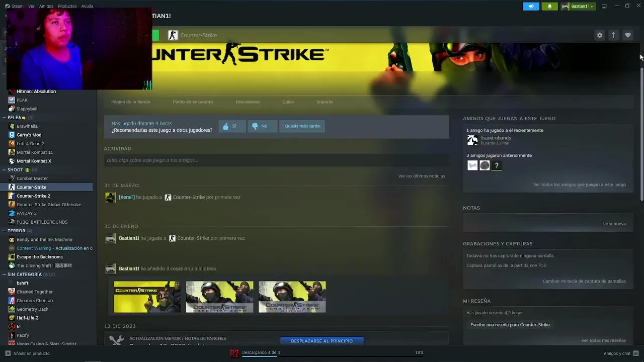Choose Quizás más tarde

tap(302, 126)
